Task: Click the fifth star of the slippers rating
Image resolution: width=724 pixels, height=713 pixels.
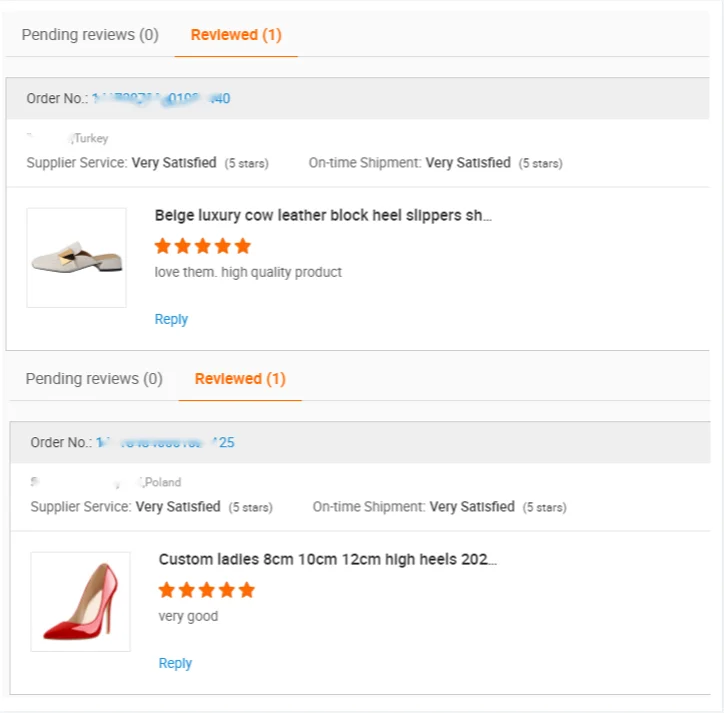Action: (242, 246)
